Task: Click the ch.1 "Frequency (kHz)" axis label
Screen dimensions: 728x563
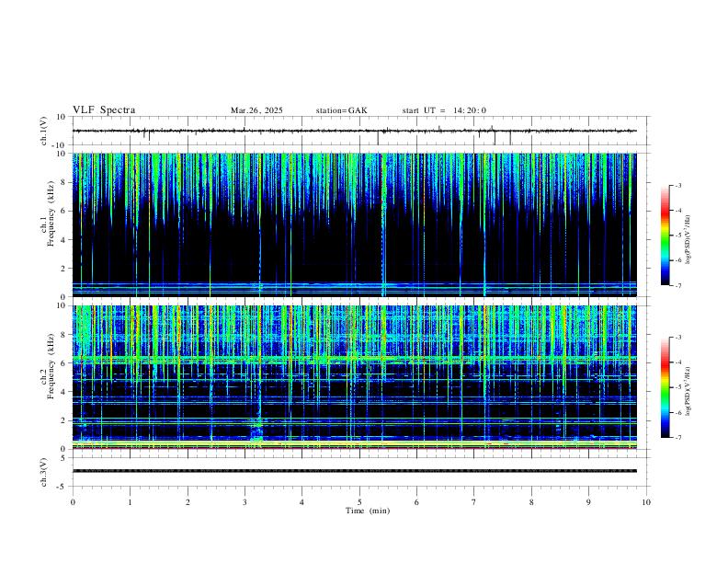Action: [51, 213]
